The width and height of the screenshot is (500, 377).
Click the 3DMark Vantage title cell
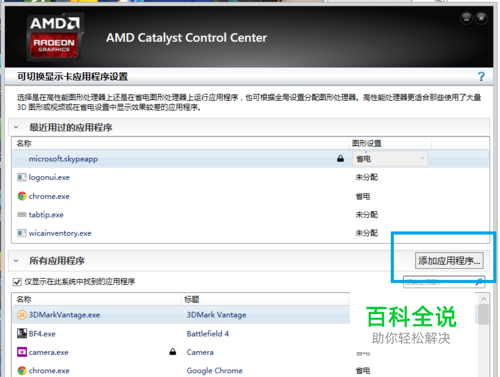coord(216,315)
